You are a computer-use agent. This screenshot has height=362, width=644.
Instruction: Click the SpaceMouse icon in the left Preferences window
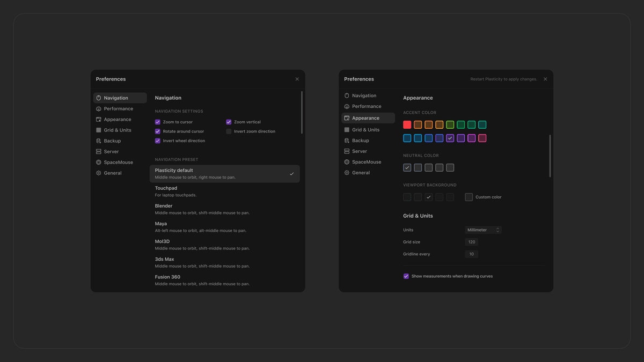[x=99, y=162]
